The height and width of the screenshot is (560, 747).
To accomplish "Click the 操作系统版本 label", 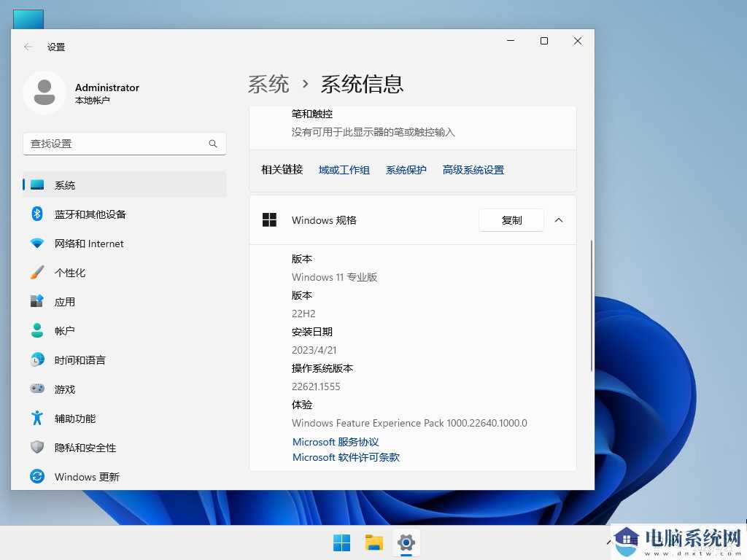I will [322, 368].
